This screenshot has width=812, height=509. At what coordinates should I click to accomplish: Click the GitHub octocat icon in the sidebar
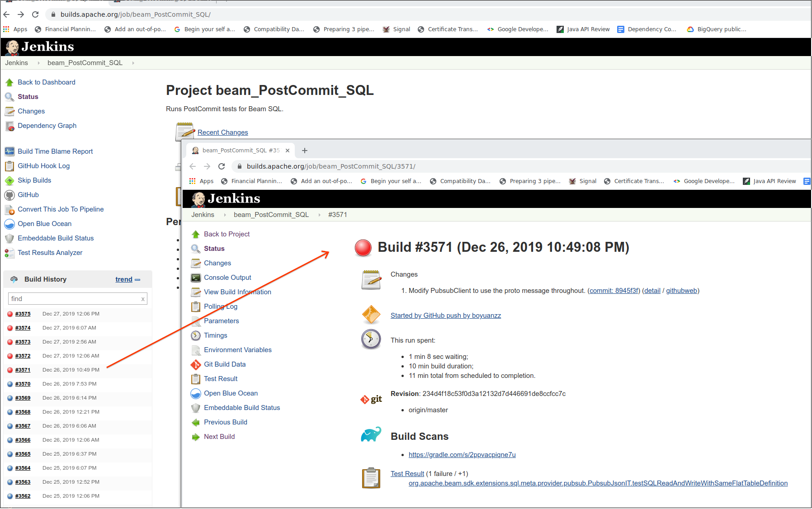tap(9, 195)
